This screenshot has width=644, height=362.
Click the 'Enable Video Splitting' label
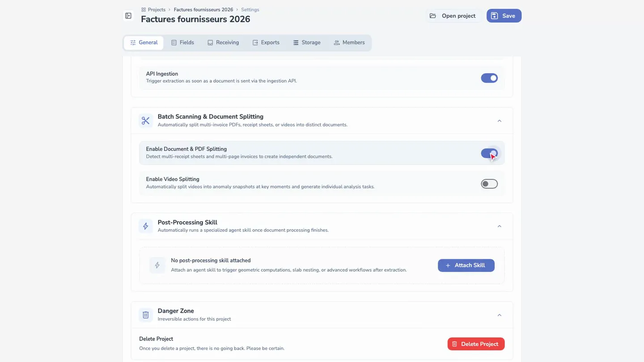click(173, 179)
